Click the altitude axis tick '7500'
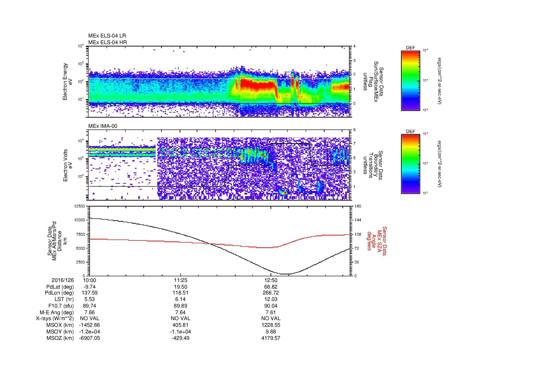The height and width of the screenshot is (392, 555). [x=81, y=234]
